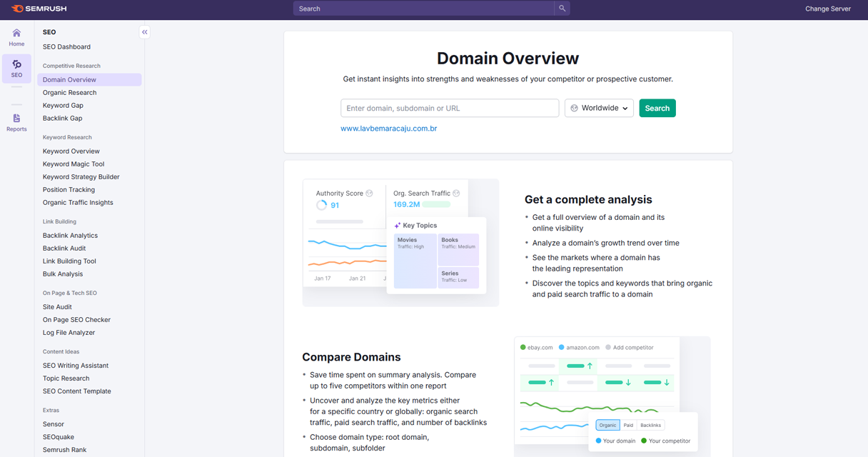Click the green Search button

[657, 109]
